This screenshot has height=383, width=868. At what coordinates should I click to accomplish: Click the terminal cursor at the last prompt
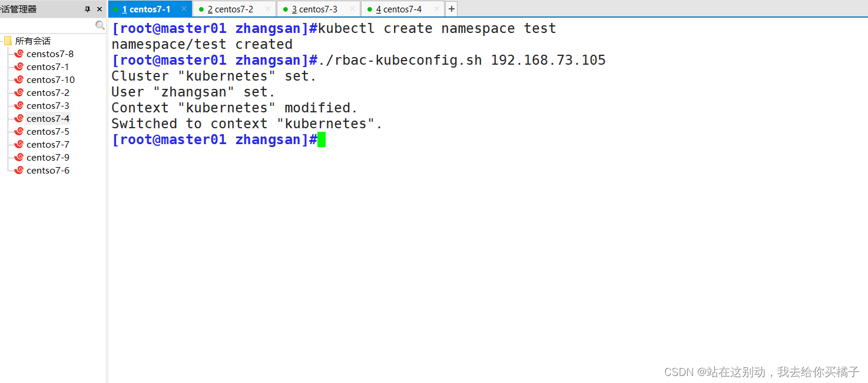(x=322, y=139)
